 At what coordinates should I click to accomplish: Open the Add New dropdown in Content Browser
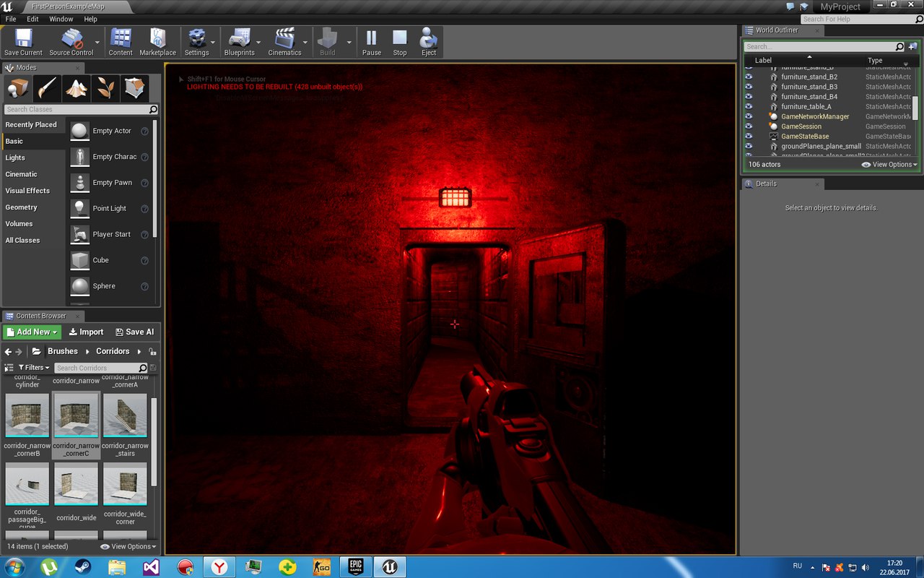tap(32, 332)
